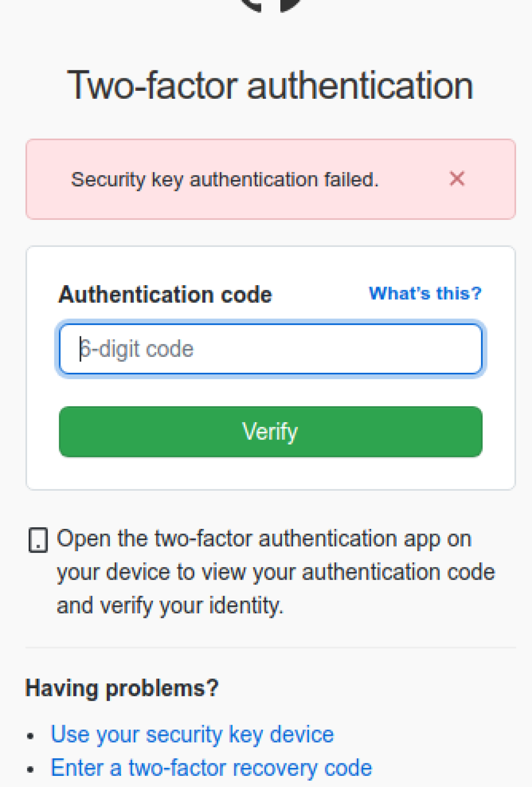The width and height of the screenshot is (532, 787).
Task: Choose "Use your security key device"
Action: 192,734
